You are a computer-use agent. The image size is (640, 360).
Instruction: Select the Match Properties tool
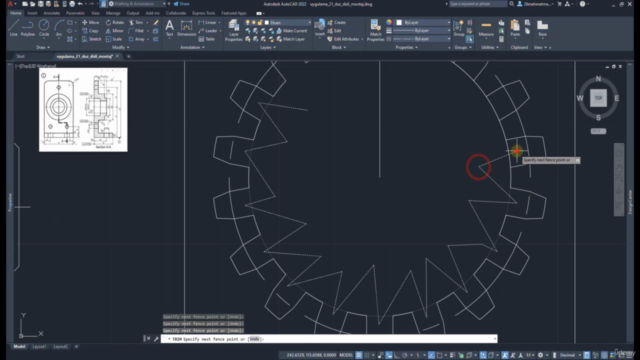[x=376, y=30]
